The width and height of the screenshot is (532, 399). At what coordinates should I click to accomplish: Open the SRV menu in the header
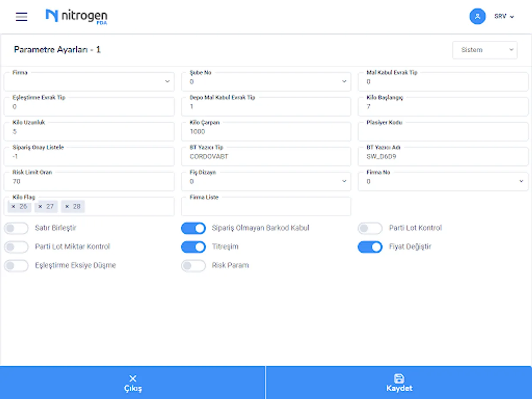(503, 16)
